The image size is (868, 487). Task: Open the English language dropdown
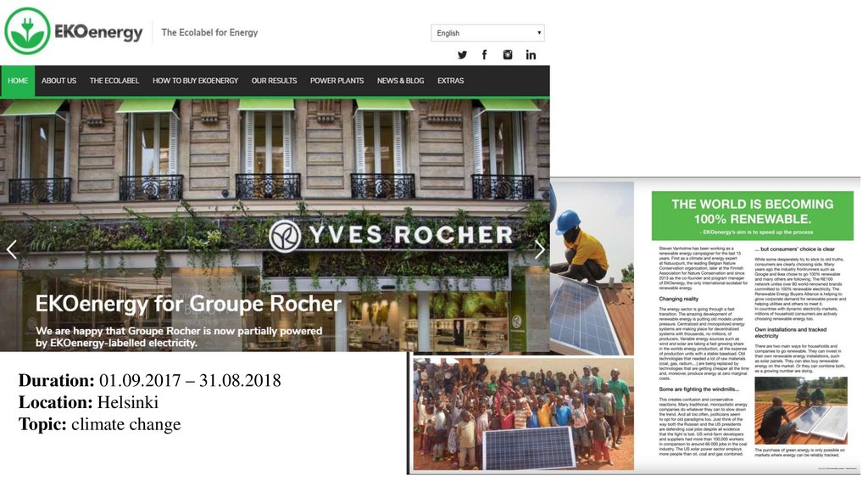487,33
